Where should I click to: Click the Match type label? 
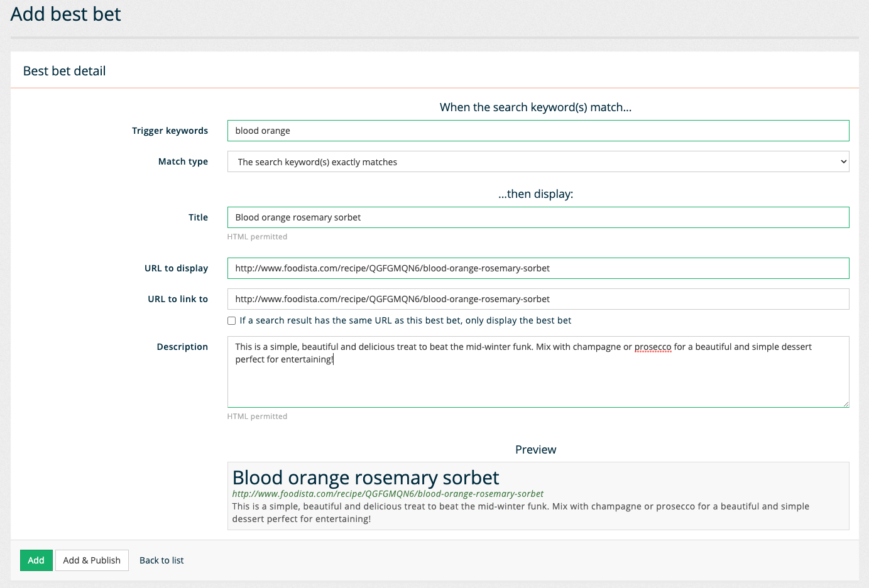point(183,161)
